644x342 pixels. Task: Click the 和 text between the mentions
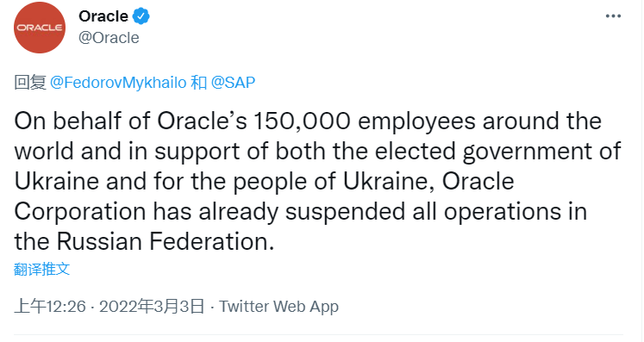(199, 83)
